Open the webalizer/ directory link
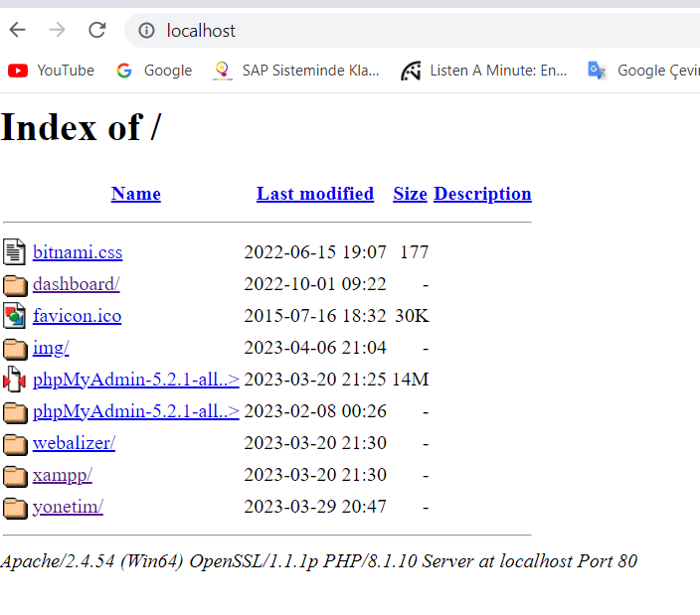 tap(75, 443)
